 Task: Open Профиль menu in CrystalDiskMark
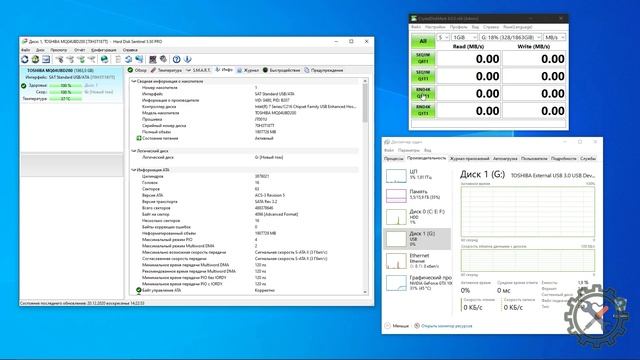pos(458,27)
